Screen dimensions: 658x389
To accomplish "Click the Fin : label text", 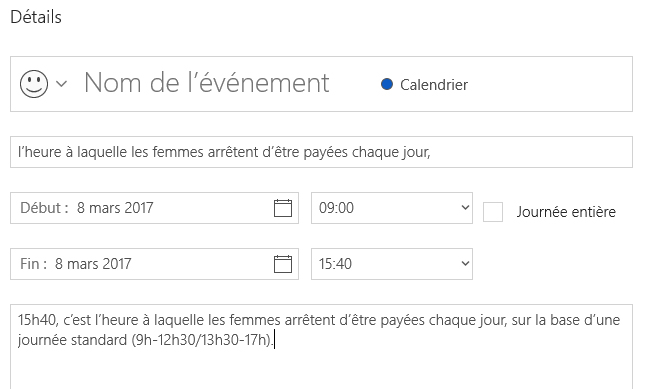I will coord(33,264).
